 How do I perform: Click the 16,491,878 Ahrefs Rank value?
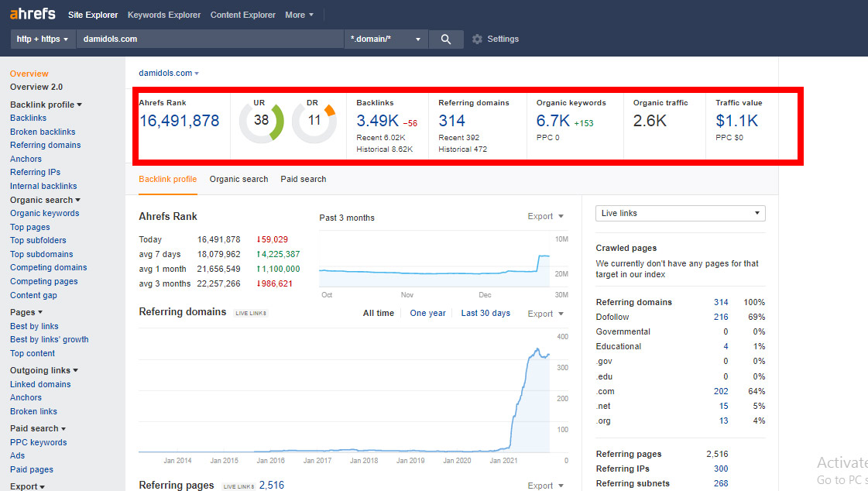(x=179, y=121)
